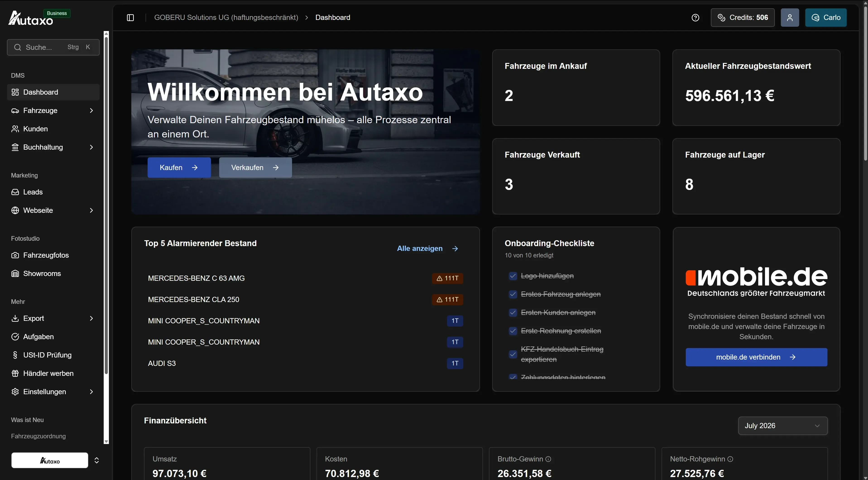
Task: Click the Alle anzeigen link
Action: (428, 248)
